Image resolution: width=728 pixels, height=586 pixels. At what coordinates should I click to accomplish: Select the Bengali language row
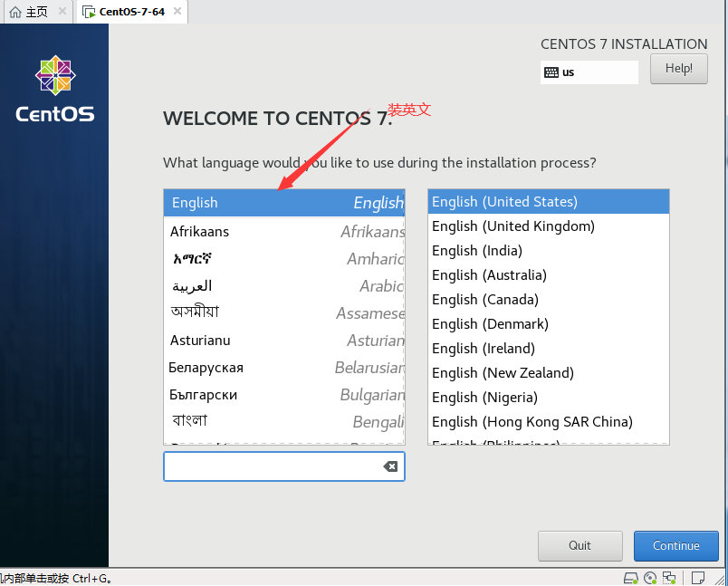pos(284,422)
